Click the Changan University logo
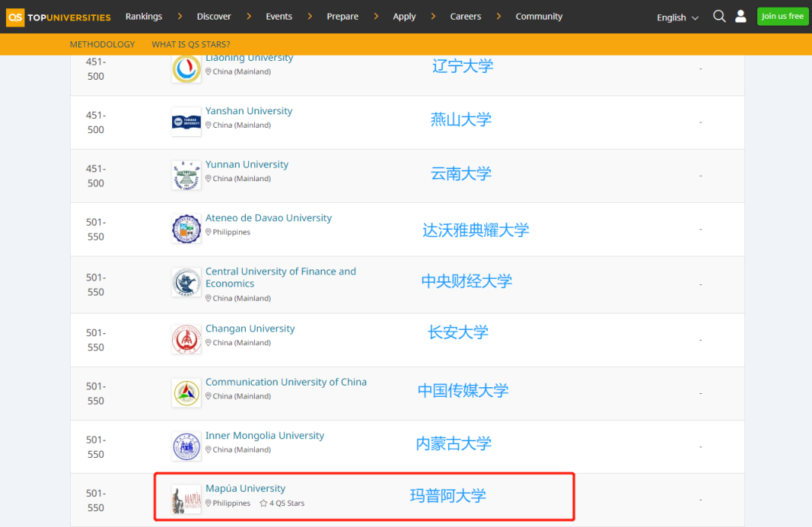This screenshot has width=812, height=527. click(x=186, y=339)
